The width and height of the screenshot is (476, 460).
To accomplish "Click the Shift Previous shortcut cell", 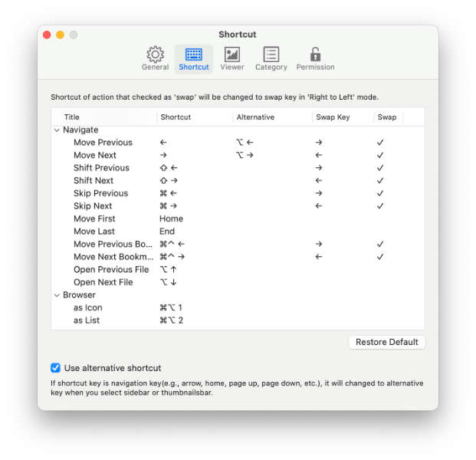I will tap(169, 168).
